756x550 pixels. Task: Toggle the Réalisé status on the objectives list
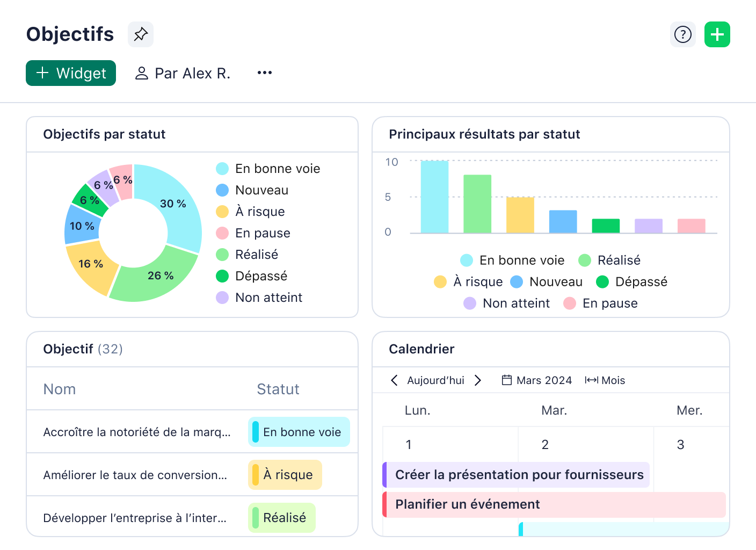tap(281, 517)
